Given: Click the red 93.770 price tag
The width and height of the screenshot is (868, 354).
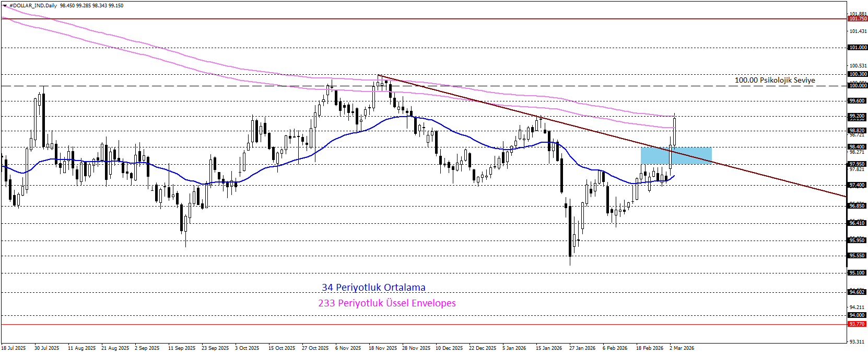Looking at the screenshot, I should pyautogui.click(x=858, y=324).
